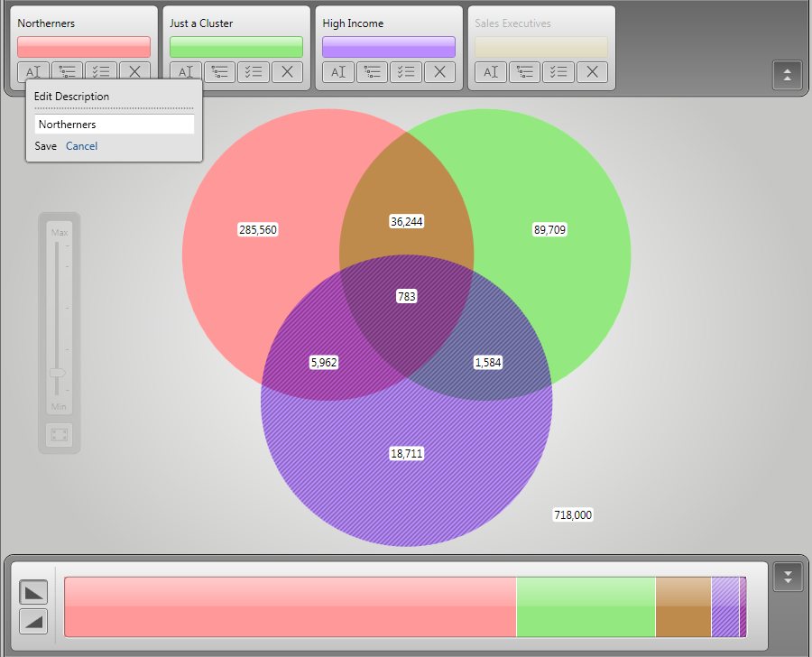Open the checklist icon under Northerners
Screen dimensions: 812x657
[100, 70]
